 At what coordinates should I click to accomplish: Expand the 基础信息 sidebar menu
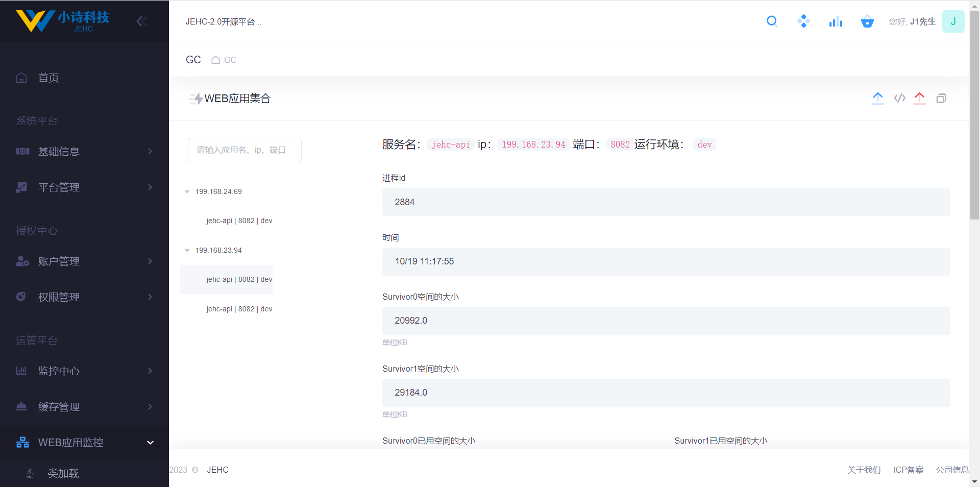(x=84, y=152)
